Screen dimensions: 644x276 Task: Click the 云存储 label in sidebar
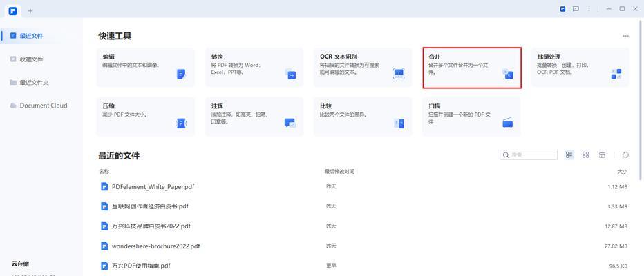(20, 264)
